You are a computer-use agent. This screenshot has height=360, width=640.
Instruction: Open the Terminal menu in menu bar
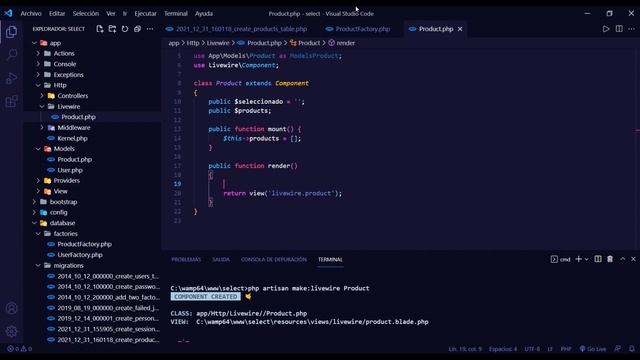click(176, 13)
